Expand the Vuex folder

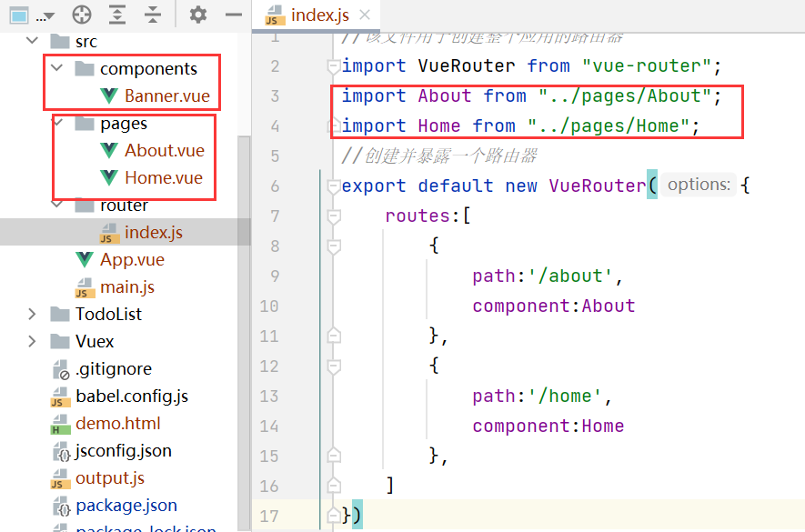[33, 341]
